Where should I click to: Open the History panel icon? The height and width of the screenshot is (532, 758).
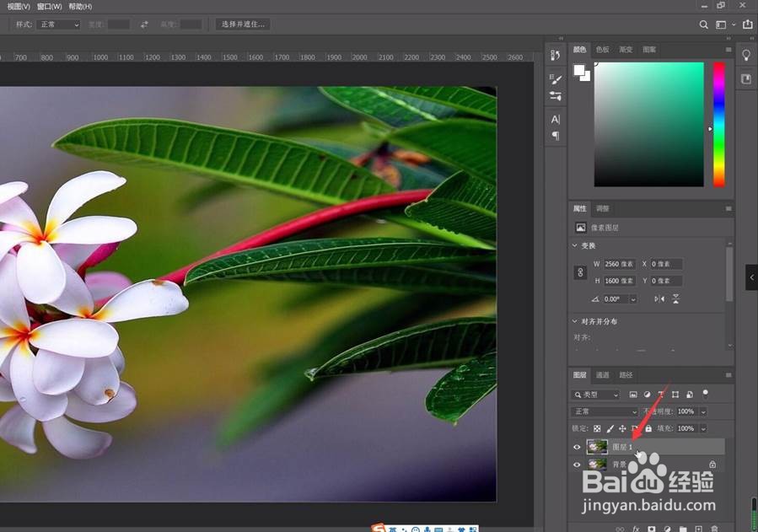click(x=556, y=55)
